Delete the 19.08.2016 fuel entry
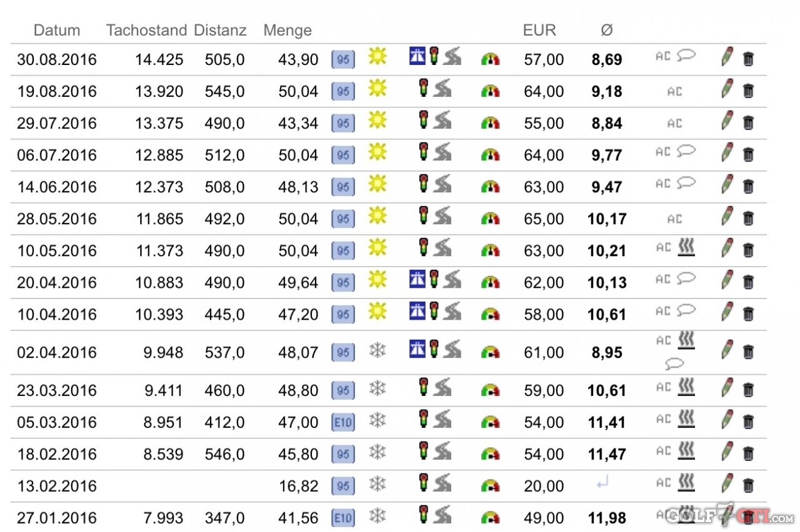 tap(748, 91)
